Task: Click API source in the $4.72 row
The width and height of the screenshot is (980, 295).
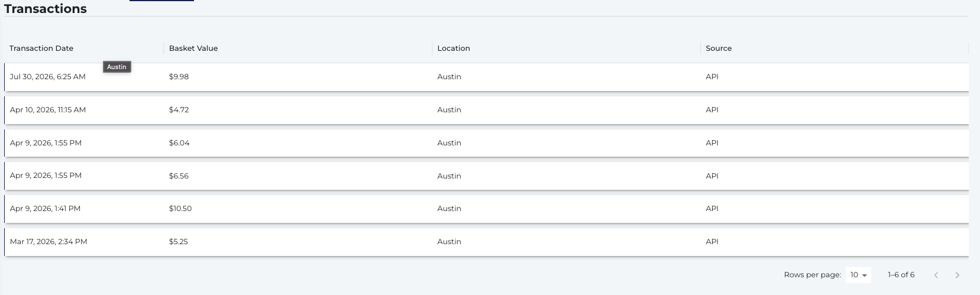Action: tap(712, 110)
